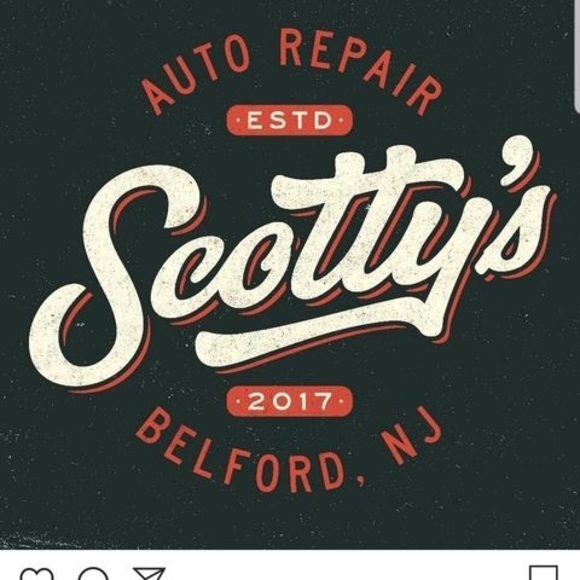Click the word AUTO in the logo

point(196,78)
